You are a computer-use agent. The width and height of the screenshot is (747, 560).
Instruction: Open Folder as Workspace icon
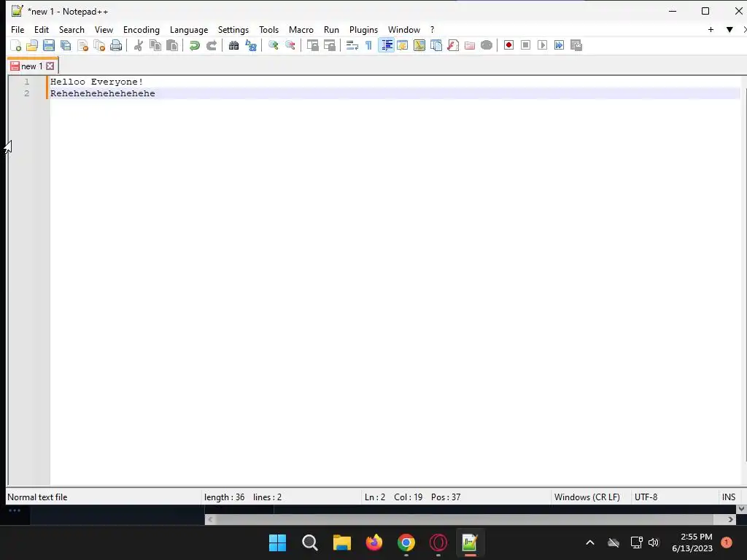coord(470,45)
